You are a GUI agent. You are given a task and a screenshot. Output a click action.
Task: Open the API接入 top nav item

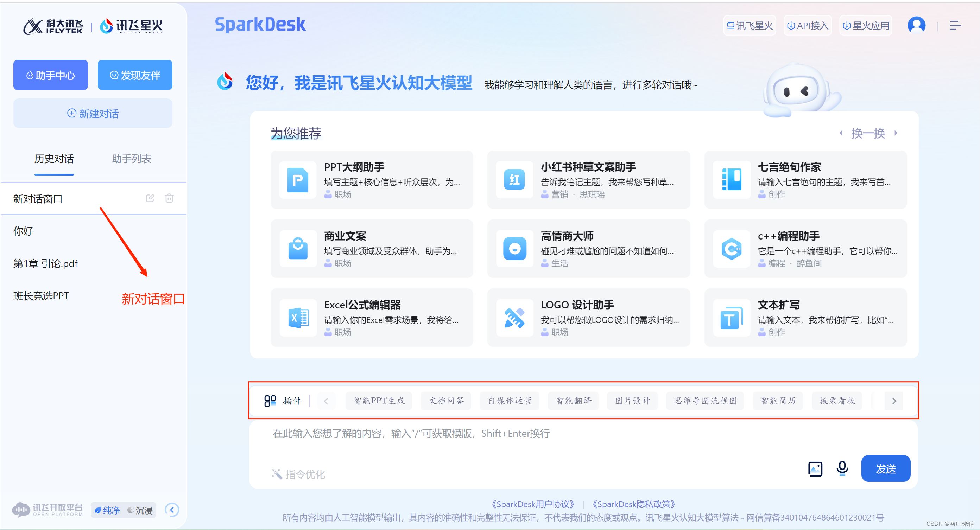[x=807, y=25]
